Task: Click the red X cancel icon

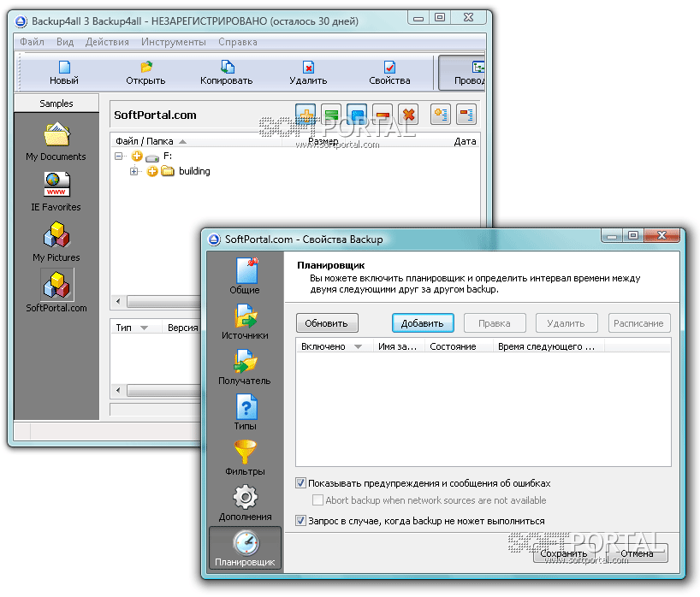Action: [408, 115]
